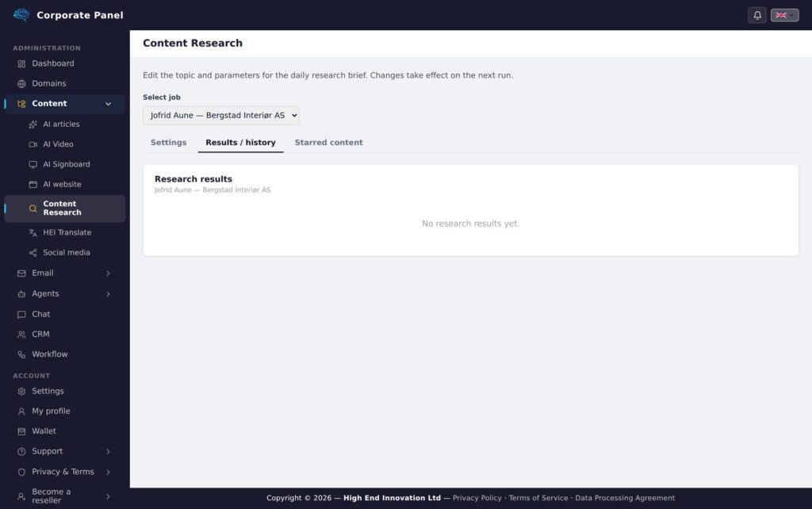The image size is (812, 509).
Task: Click the AI articles sparkle icon
Action: point(33,124)
